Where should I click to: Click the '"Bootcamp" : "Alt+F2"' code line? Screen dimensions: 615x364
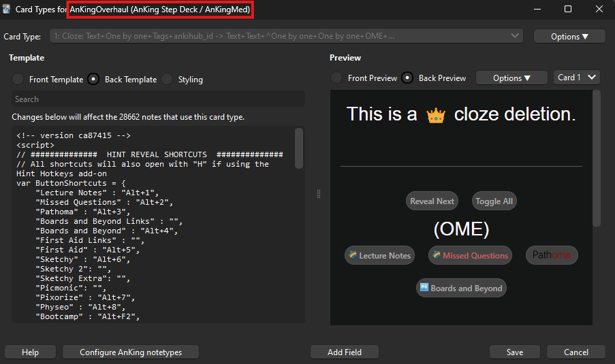pyautogui.click(x=87, y=316)
